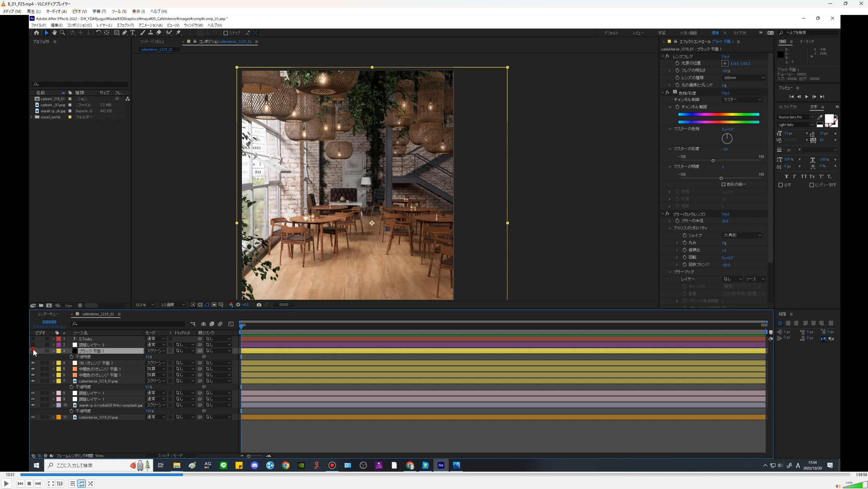Expand the sozail_sortie folder
868x489 pixels.
point(32,117)
